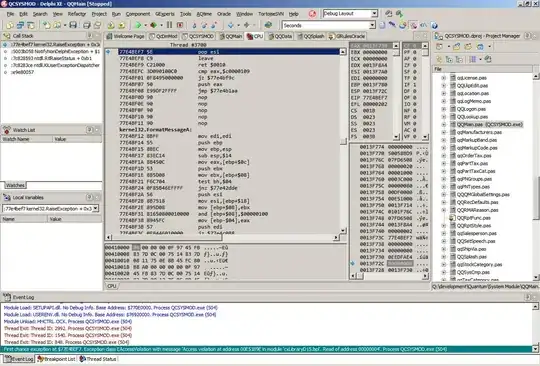Image resolution: width=540 pixels, height=366 pixels.
Task: Click the Pause program toolbar icon
Action: [169, 25]
